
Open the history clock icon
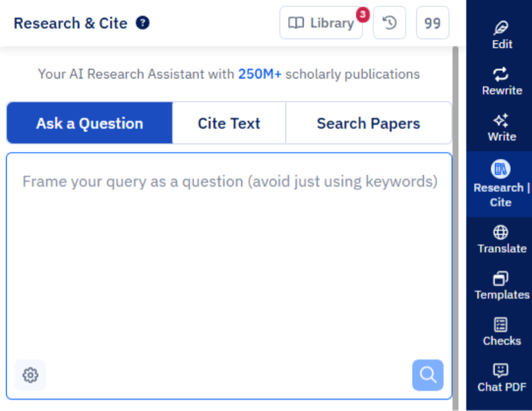(389, 23)
